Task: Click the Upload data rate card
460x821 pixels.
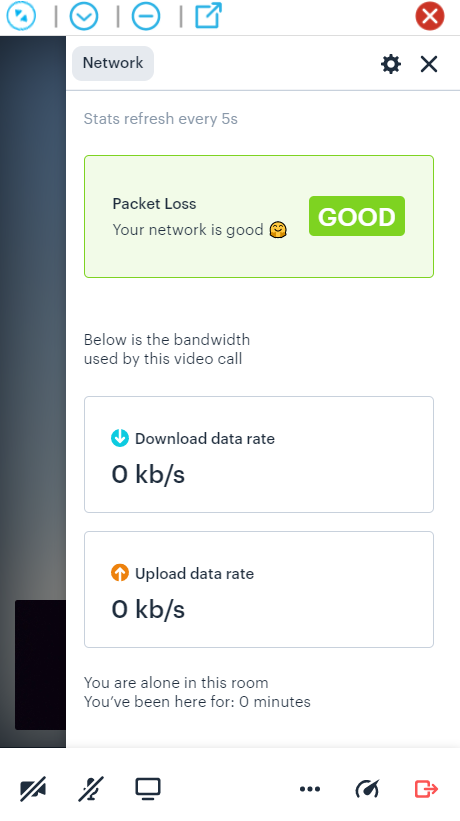Action: (x=259, y=590)
